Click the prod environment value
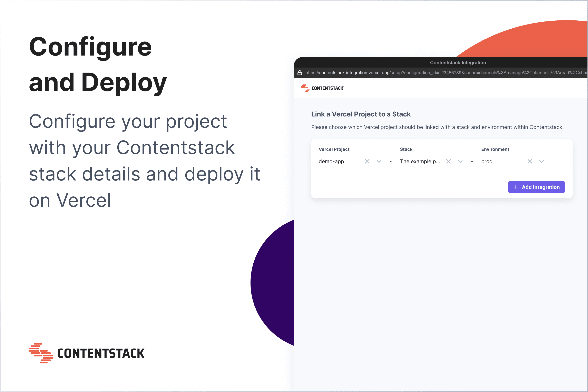Viewport: 588px width, 392px height. [x=487, y=161]
